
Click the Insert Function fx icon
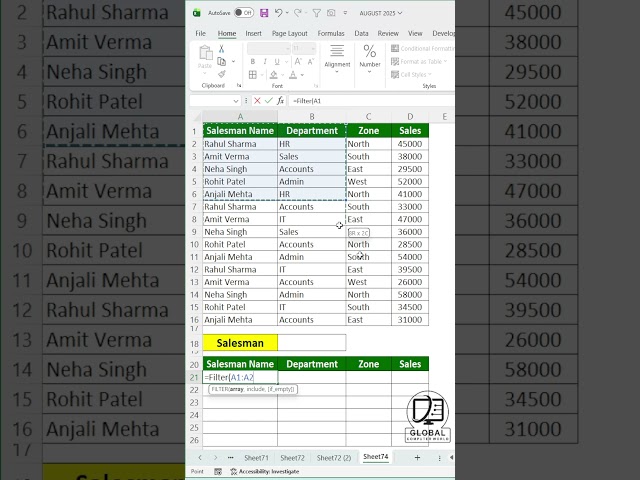point(280,100)
